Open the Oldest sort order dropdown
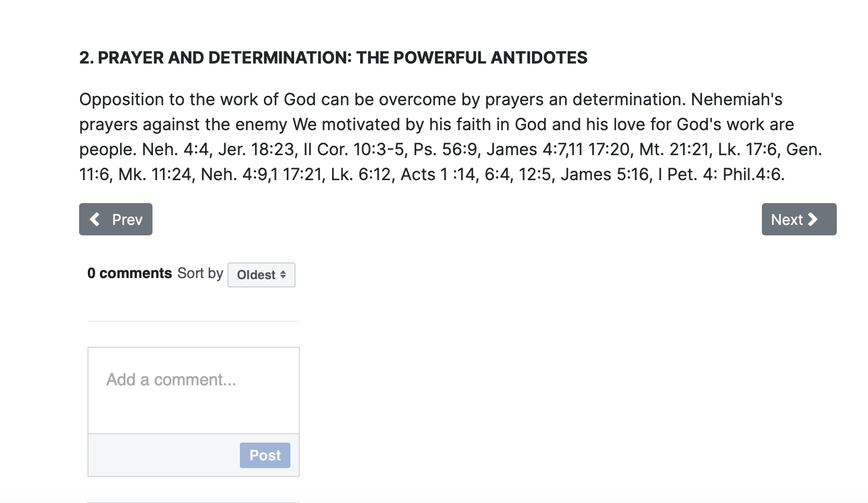The height and width of the screenshot is (503, 868). pyautogui.click(x=261, y=275)
